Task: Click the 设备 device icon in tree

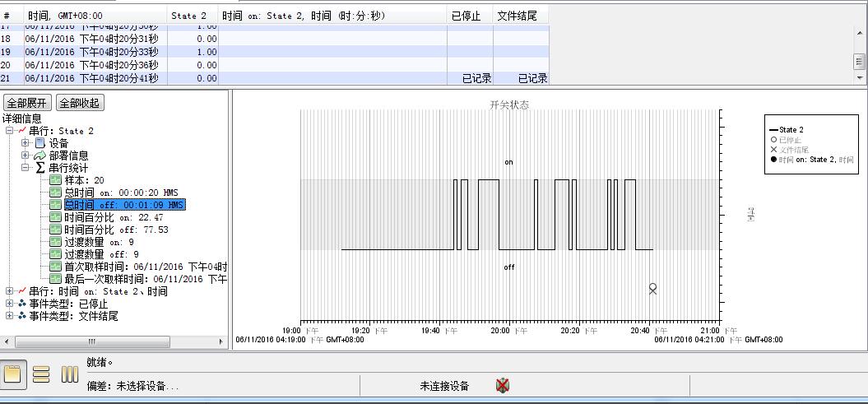Action: tap(39, 143)
